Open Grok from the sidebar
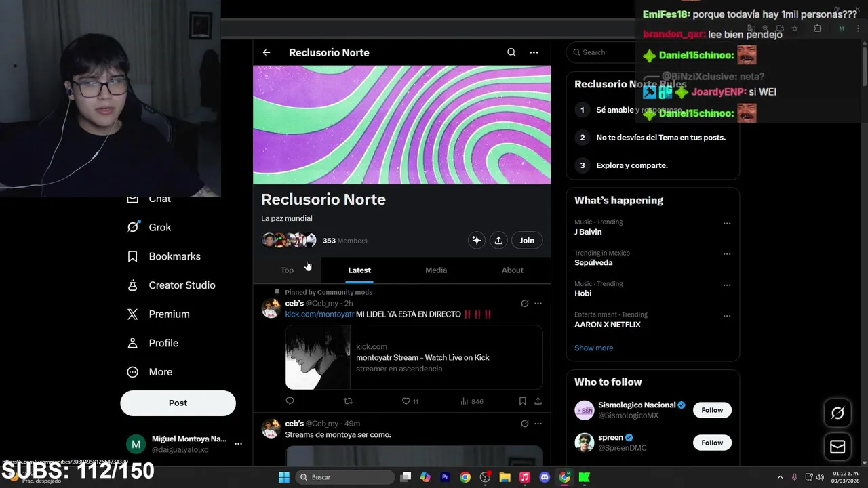Screen dimensions: 868x488 149,228
